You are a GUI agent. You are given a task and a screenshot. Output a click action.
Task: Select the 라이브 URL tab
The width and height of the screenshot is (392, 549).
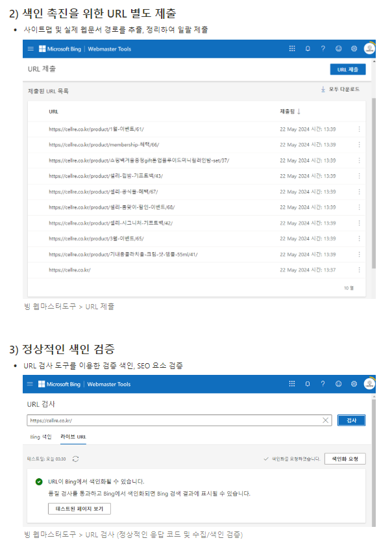(73, 437)
